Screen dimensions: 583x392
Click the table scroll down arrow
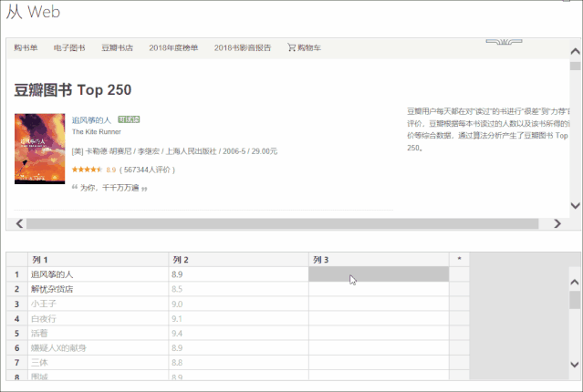[x=575, y=365]
